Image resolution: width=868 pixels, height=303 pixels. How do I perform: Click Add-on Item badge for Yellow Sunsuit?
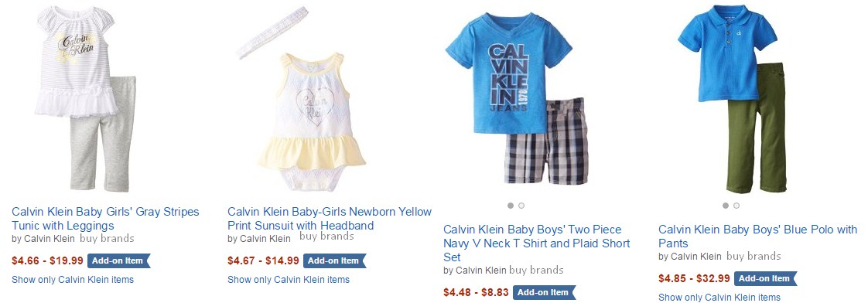334,260
